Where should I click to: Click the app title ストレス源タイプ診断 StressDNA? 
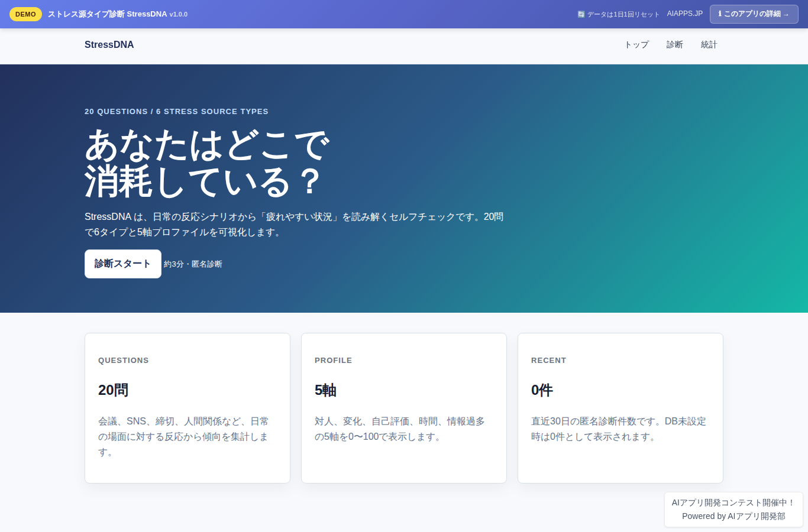[108, 14]
